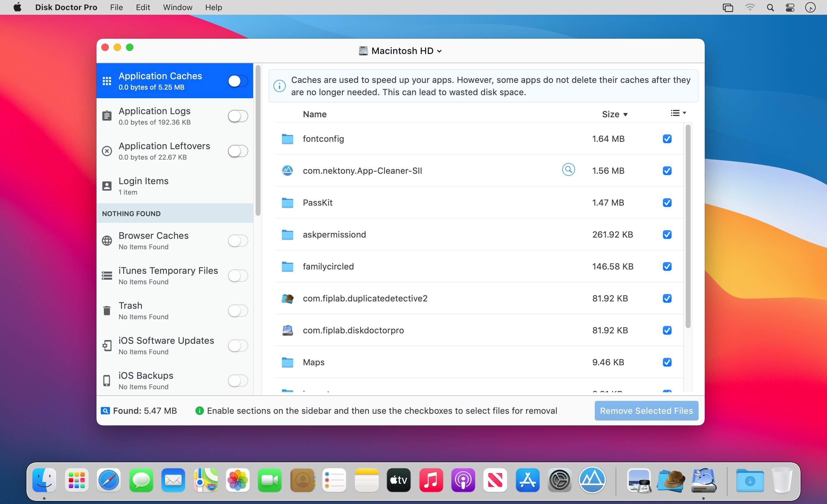This screenshot has width=827, height=504.
Task: Turn on the Application Logs switch
Action: coord(238,116)
